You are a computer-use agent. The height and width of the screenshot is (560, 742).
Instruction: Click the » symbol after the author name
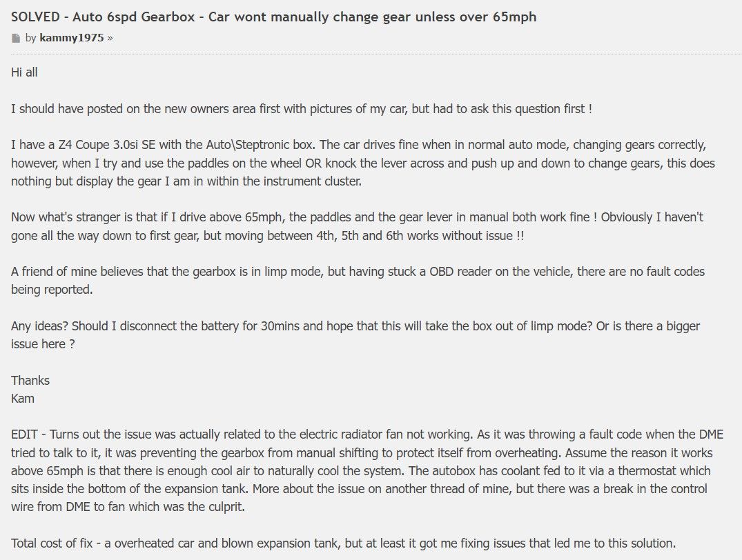(110, 39)
